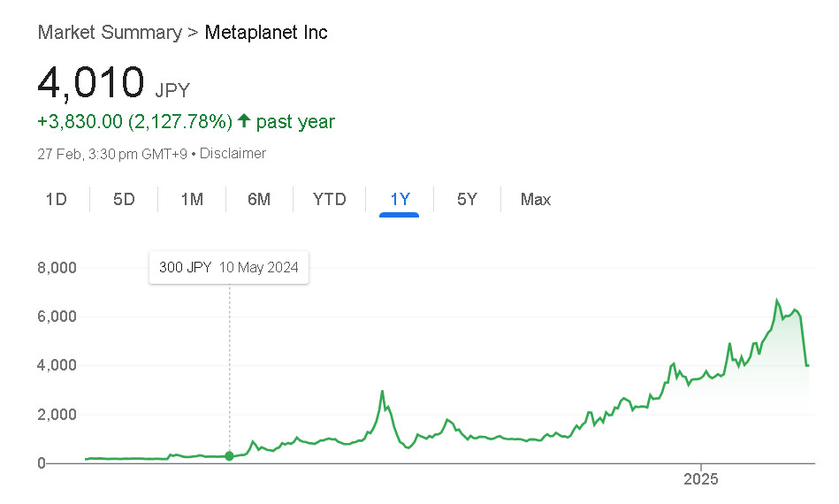Click the 2025 label on the x-axis
839x504 pixels.
[x=701, y=479]
